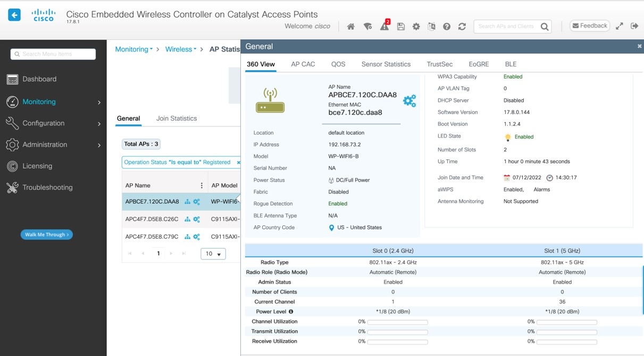This screenshot has height=356, width=644.
Task: Open the items per page dropdown
Action: pyautogui.click(x=213, y=254)
